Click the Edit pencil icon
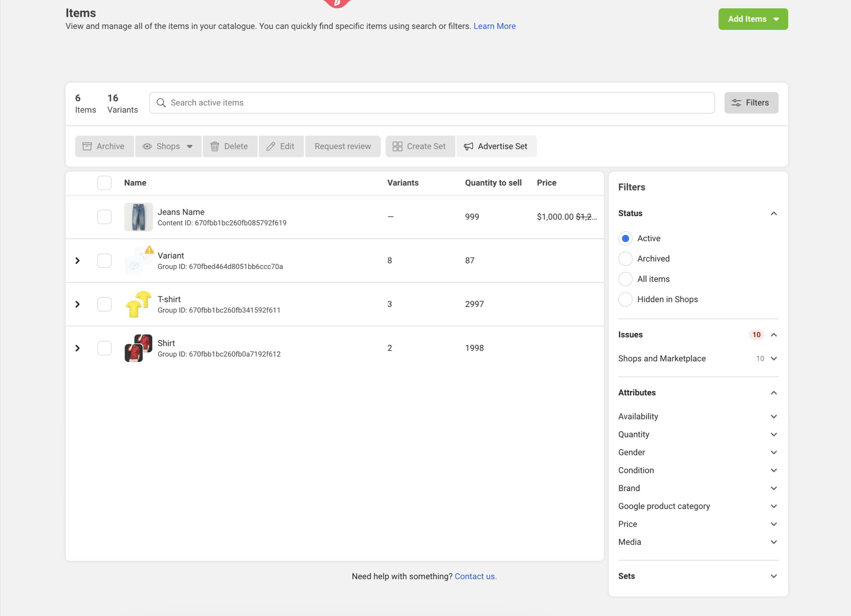 pos(271,146)
